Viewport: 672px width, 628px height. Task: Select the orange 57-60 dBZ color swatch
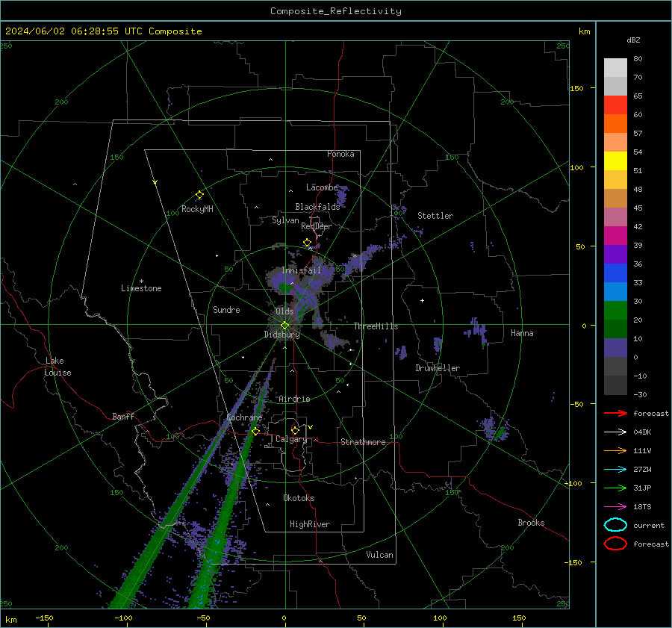click(615, 124)
